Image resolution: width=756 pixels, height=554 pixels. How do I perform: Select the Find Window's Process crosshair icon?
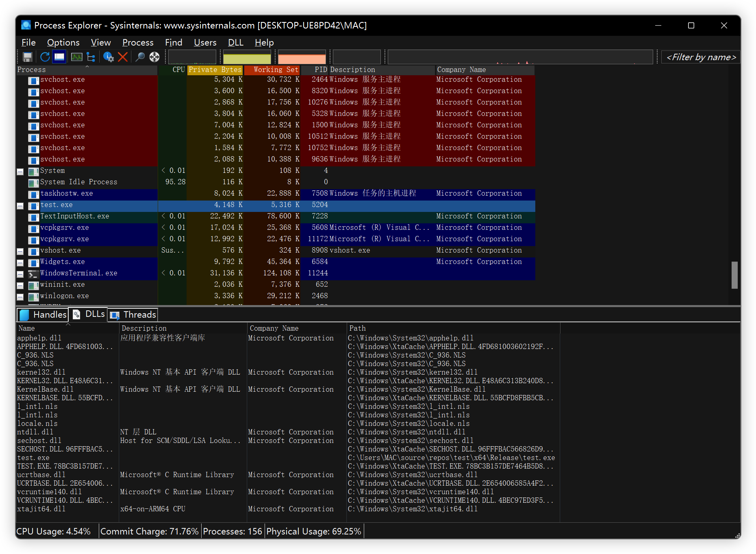tap(154, 57)
